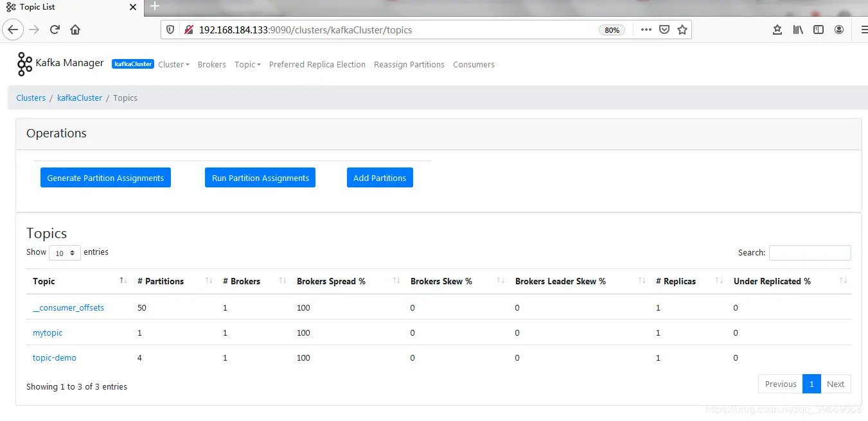Close the Topic List tab
The image size is (868, 421).
(x=133, y=7)
